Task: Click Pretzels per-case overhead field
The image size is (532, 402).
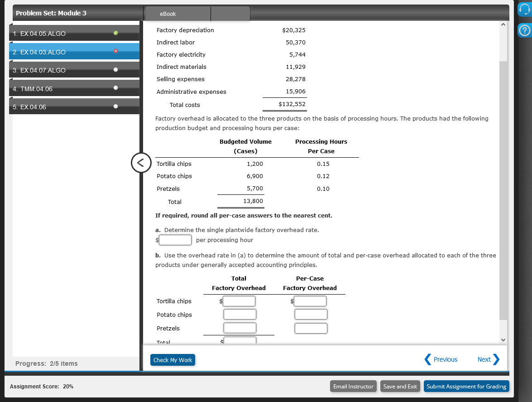Action: [311, 328]
